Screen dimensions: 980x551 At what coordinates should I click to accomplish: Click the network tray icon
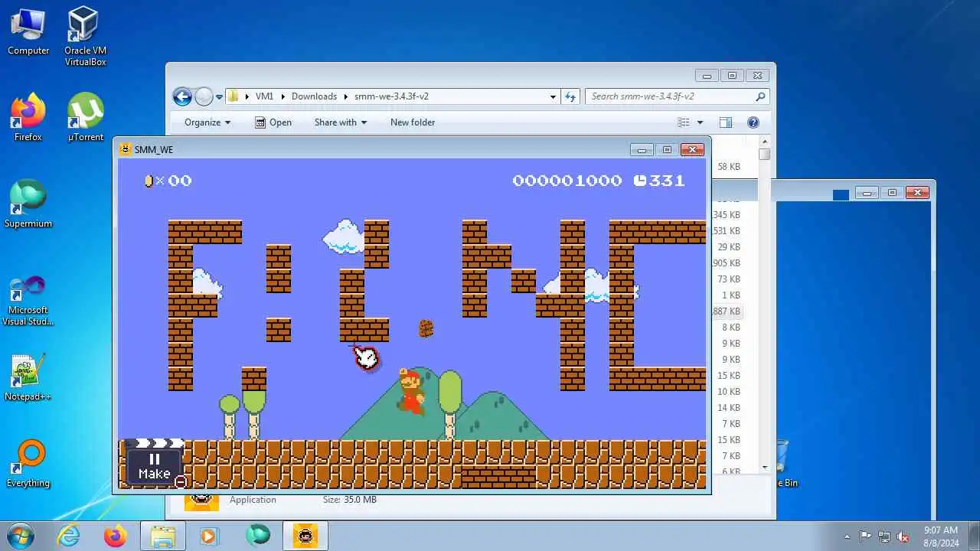click(884, 536)
